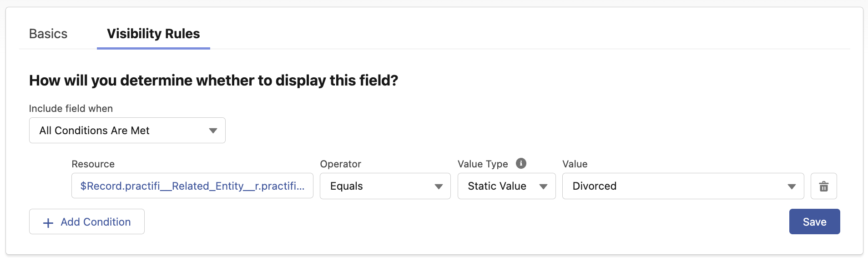
Task: Click the Include field when label
Action: [71, 108]
